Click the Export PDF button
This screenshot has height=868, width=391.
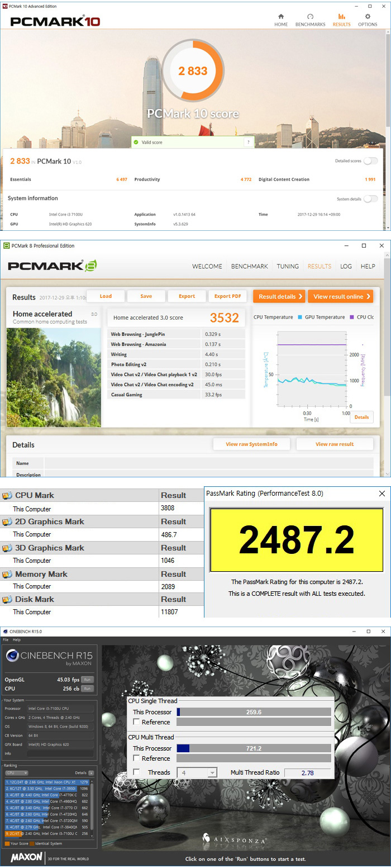[227, 296]
